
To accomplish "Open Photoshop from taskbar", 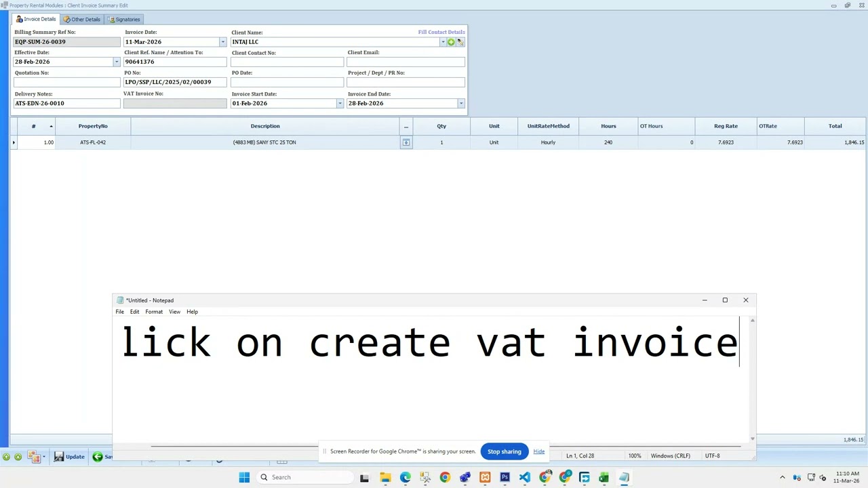I will click(505, 477).
